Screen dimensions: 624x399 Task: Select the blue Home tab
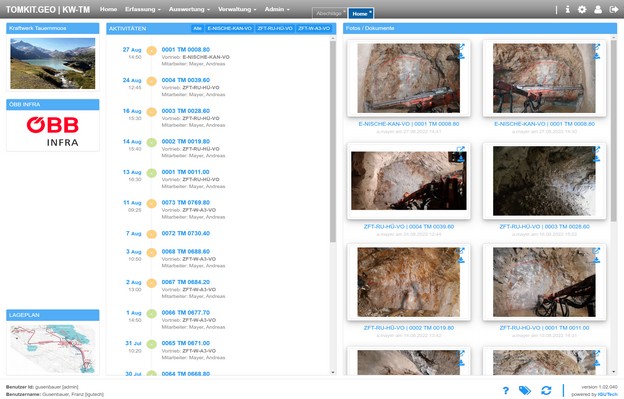(361, 14)
